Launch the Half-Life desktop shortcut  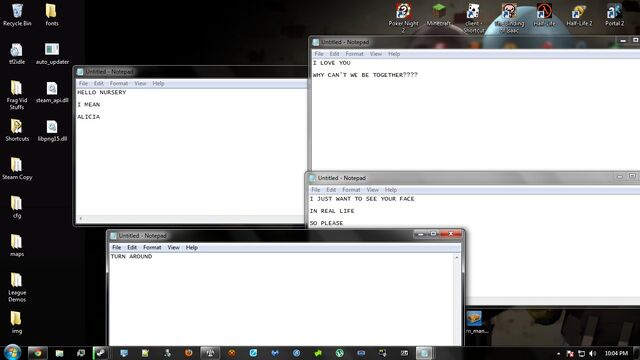(x=544, y=15)
